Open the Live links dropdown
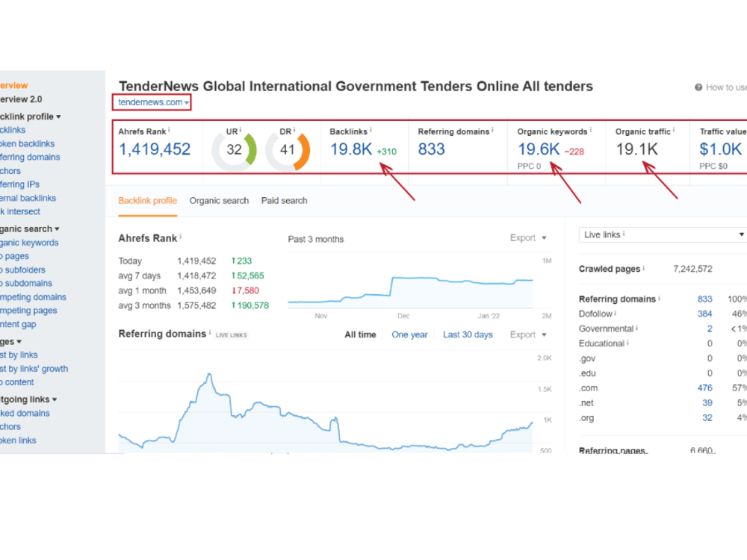This screenshot has height=560, width=747. pyautogui.click(x=662, y=234)
